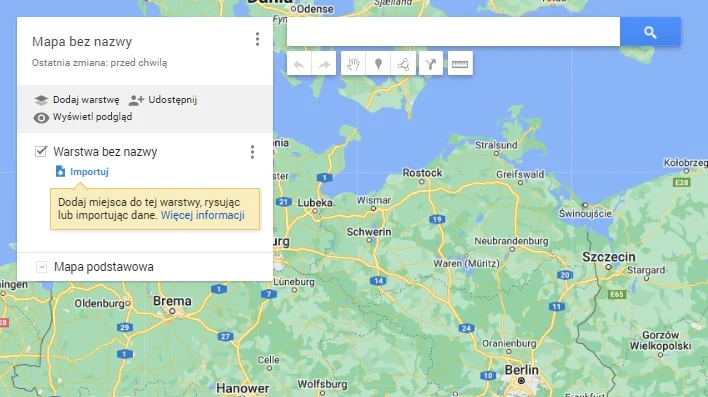Click the undo arrow in toolbar
The width and height of the screenshot is (708, 397).
(x=299, y=64)
